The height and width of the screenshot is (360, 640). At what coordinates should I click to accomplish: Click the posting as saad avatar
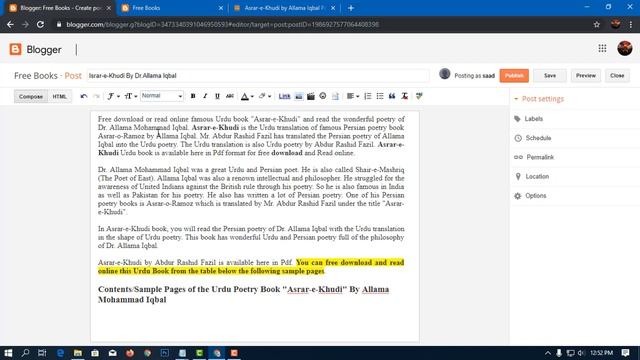(444, 74)
